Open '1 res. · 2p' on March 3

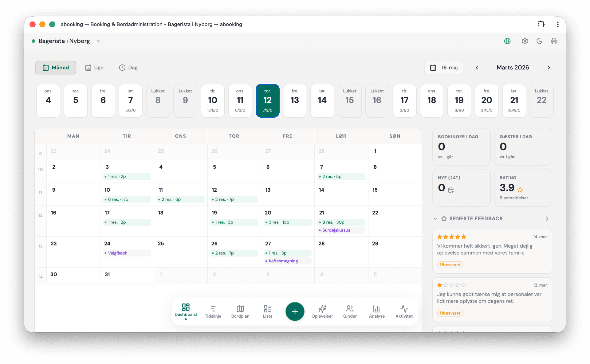click(x=127, y=176)
